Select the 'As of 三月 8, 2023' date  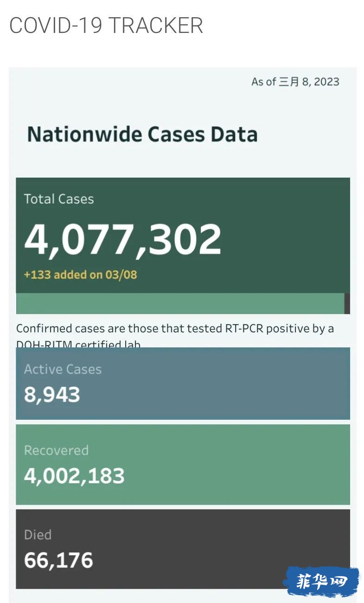(x=295, y=82)
